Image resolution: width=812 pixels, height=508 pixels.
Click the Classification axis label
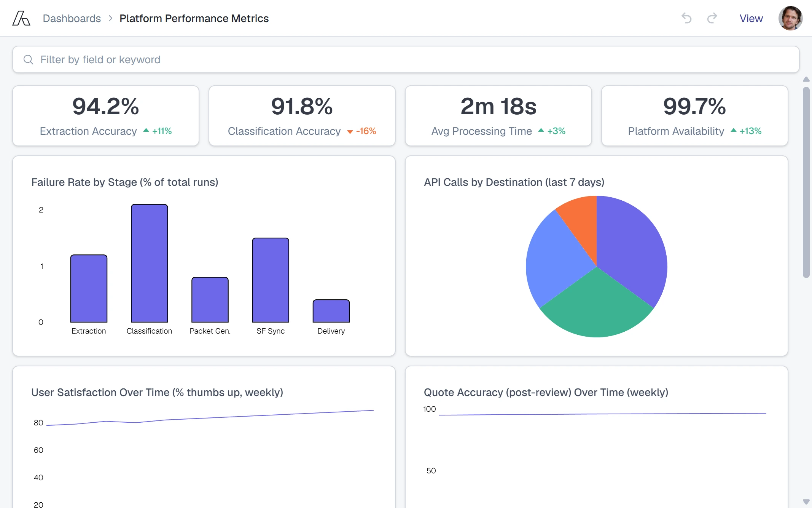[x=149, y=331]
